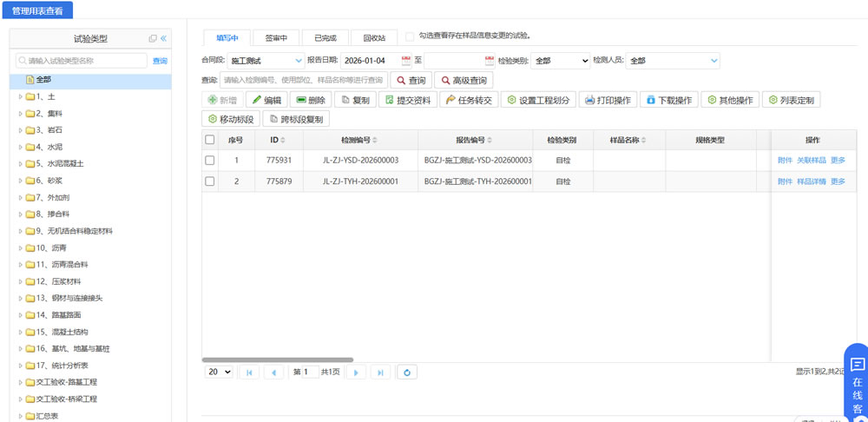Switch to the 回收站 tab
868x422 pixels.
point(374,38)
